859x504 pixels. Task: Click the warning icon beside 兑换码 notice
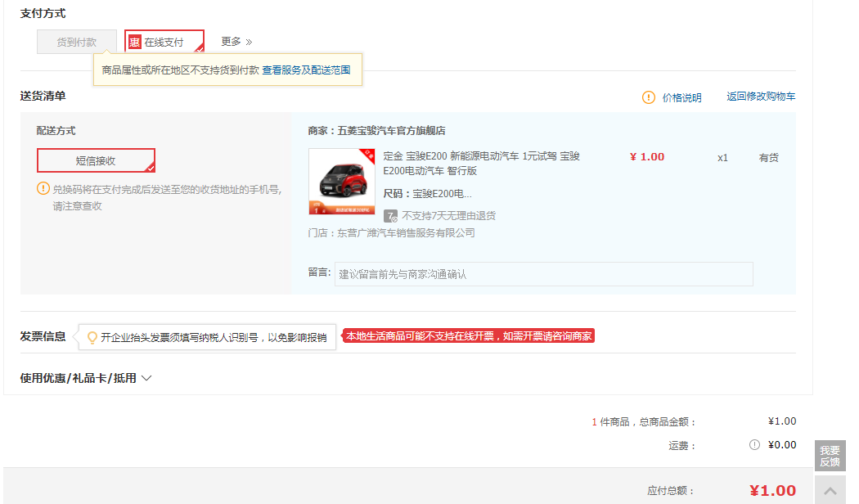pyautogui.click(x=43, y=188)
